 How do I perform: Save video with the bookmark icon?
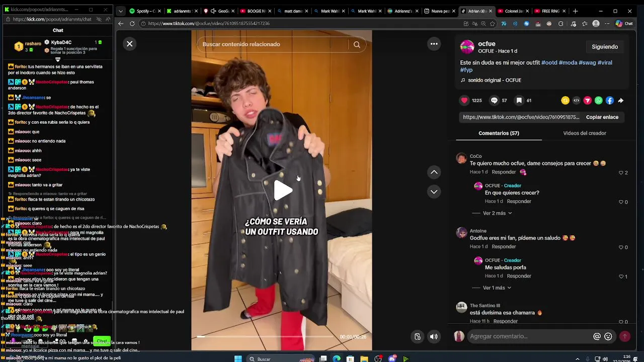click(x=519, y=101)
